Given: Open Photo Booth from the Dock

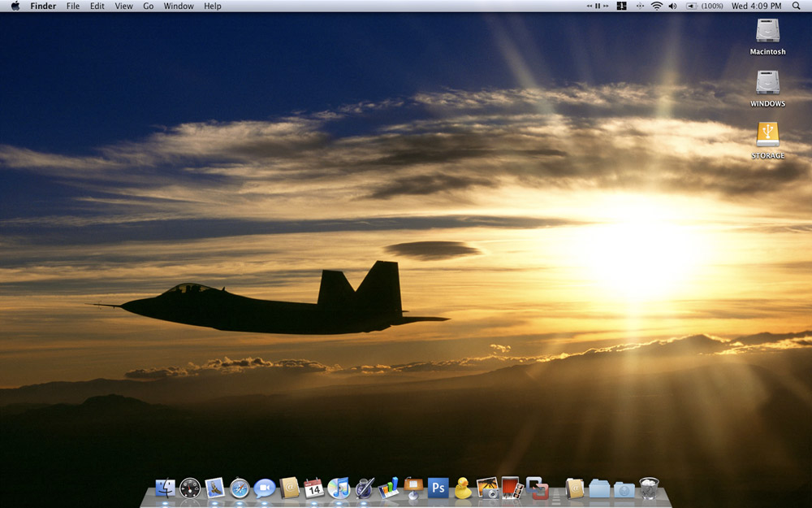Looking at the screenshot, I should coord(511,488).
